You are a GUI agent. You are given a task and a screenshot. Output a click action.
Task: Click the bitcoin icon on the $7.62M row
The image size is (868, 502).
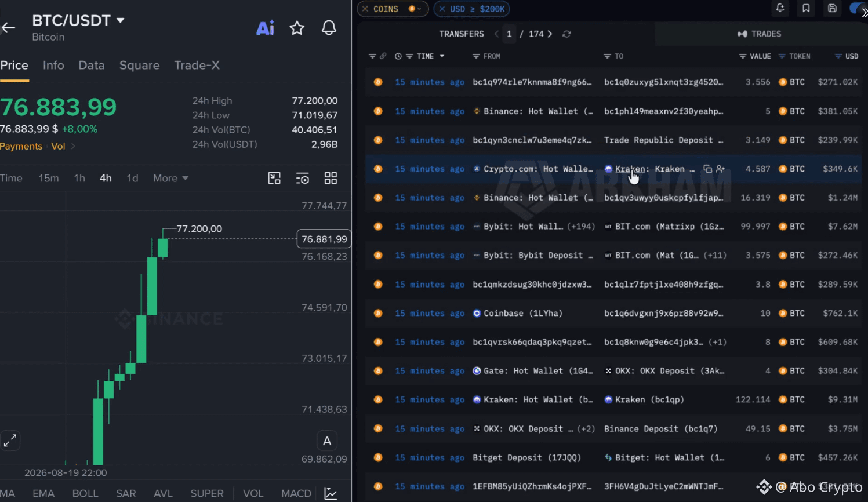click(378, 227)
